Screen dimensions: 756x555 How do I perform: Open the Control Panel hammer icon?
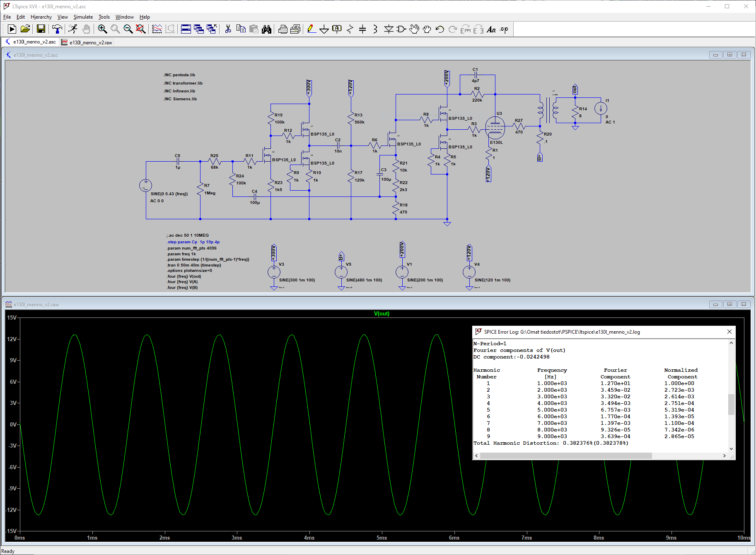click(x=57, y=29)
